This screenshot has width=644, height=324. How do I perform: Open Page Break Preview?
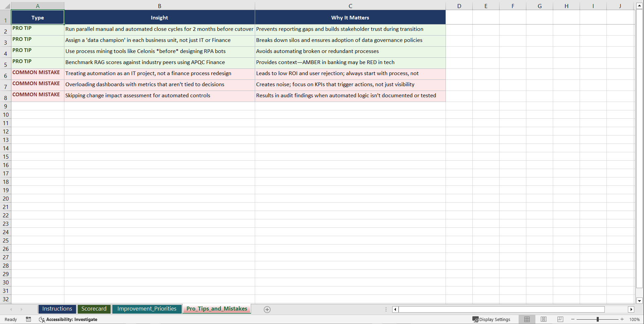(x=560, y=319)
